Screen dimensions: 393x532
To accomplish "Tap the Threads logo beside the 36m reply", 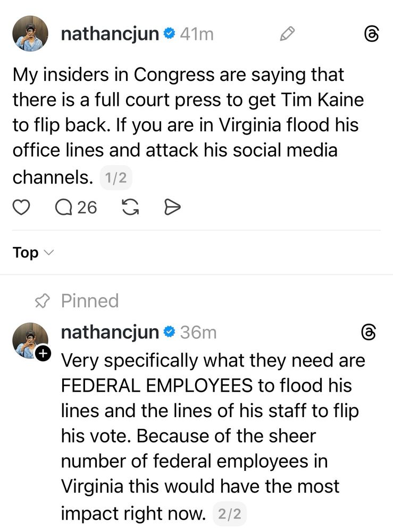I will [x=369, y=333].
